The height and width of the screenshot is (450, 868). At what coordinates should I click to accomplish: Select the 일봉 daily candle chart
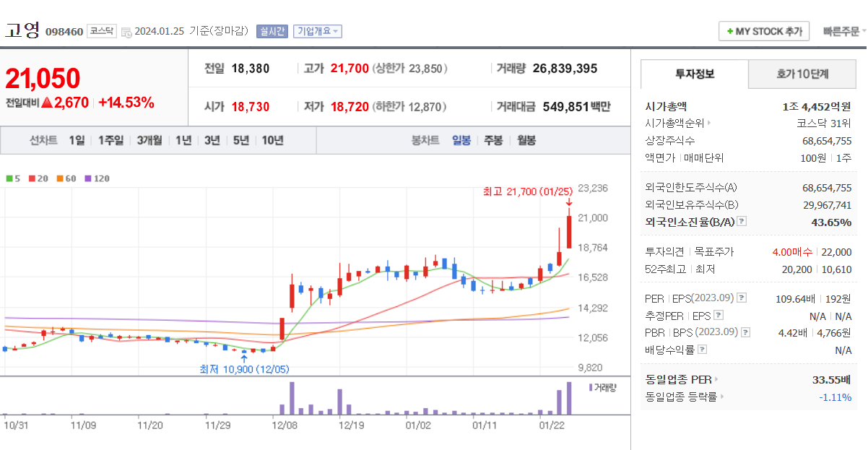[461, 140]
